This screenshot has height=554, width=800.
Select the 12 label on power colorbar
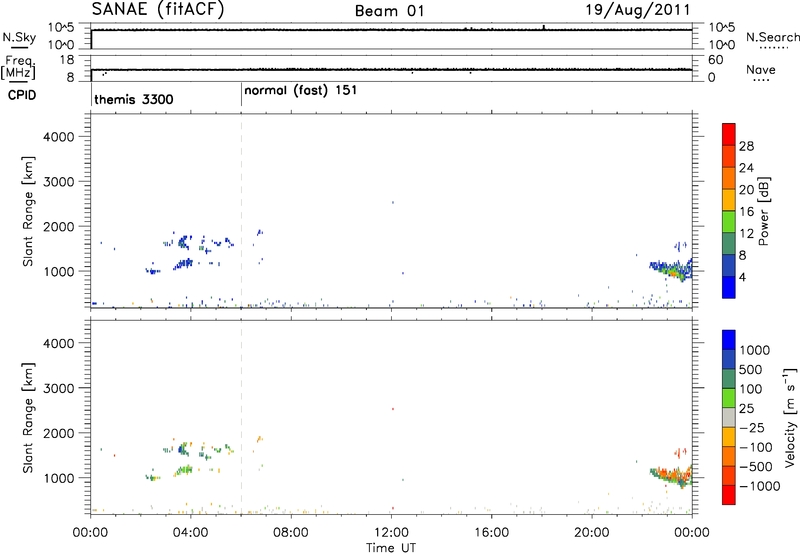click(746, 234)
